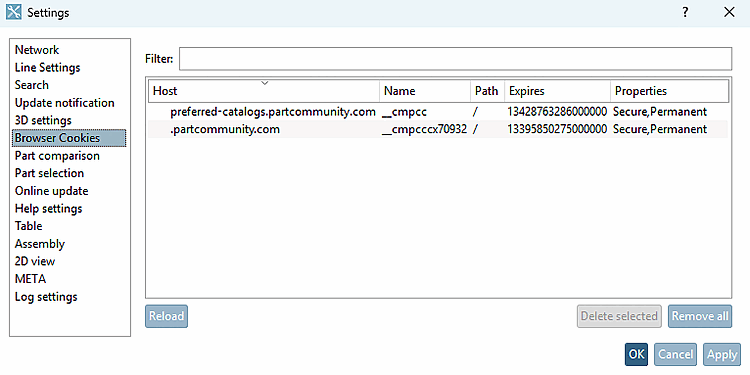Apply the settings changes

(722, 354)
